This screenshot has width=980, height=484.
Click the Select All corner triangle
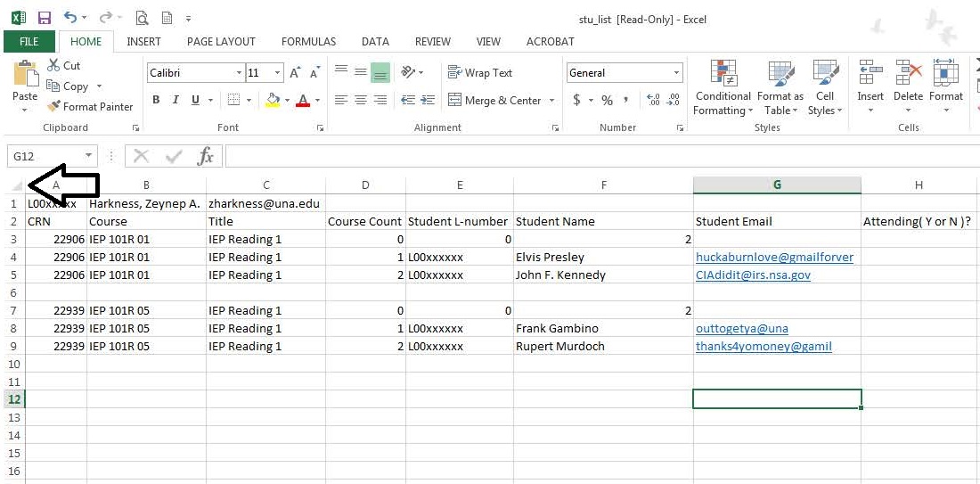pos(17,185)
